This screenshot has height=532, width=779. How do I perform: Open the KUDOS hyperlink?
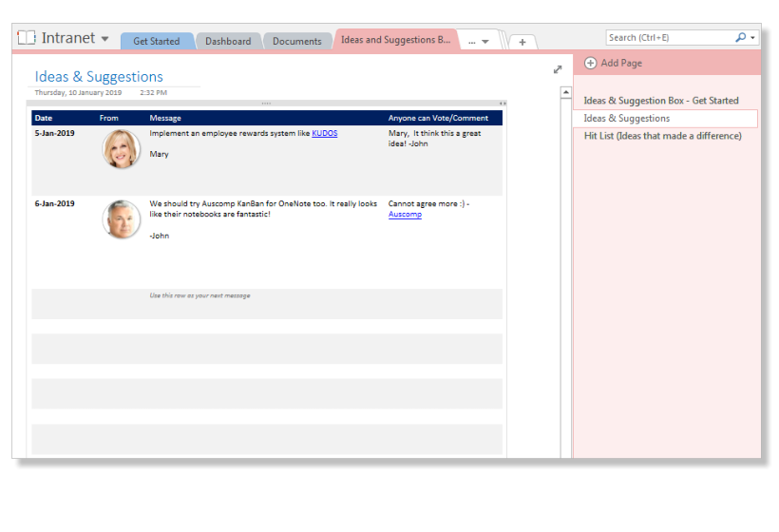pos(324,133)
